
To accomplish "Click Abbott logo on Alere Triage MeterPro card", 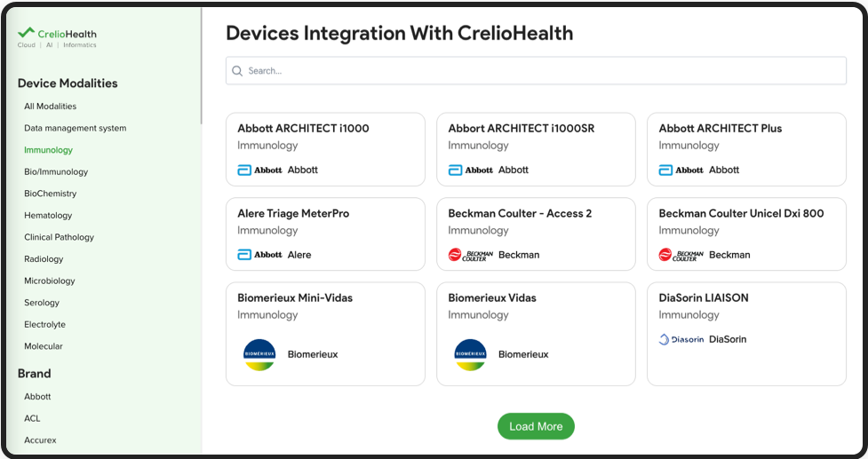I will tap(260, 255).
